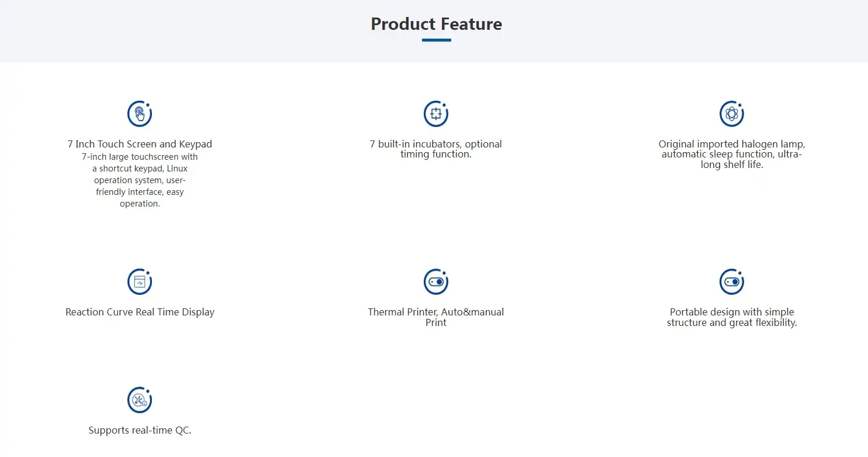
Task: Click the portable design toggle-shaped icon
Action: pos(732,282)
